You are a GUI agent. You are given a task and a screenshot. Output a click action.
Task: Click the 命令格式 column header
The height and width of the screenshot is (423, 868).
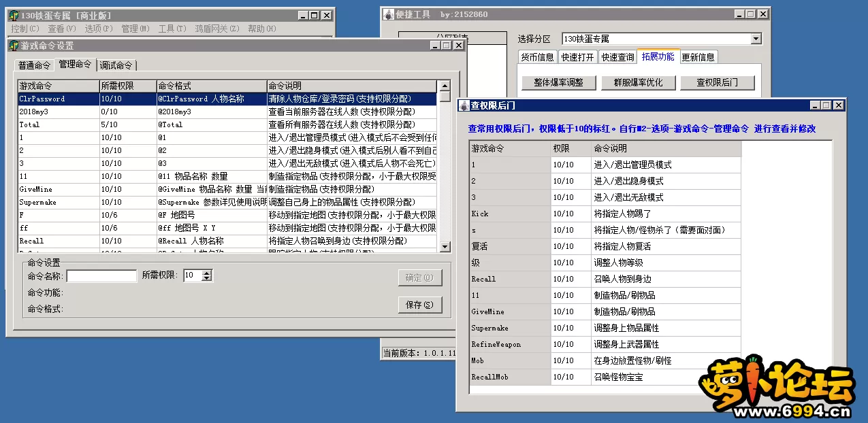point(212,86)
